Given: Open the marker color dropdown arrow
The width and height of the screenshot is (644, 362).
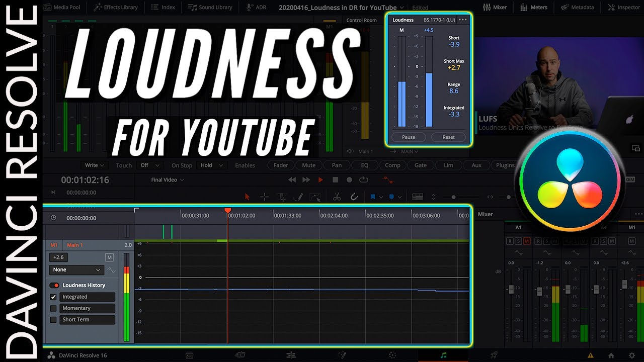Looking at the screenshot, I should click(399, 197).
